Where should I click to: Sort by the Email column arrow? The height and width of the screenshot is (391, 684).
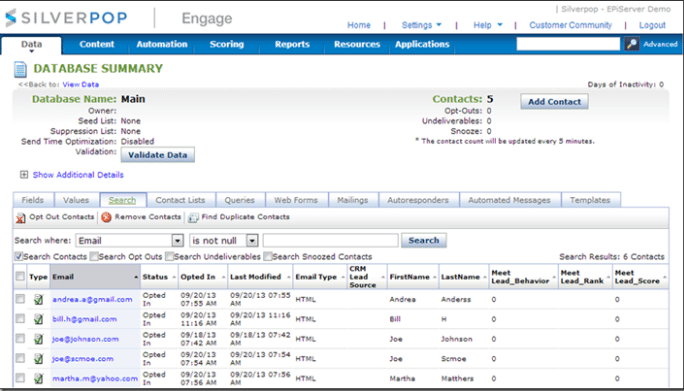pyautogui.click(x=136, y=277)
